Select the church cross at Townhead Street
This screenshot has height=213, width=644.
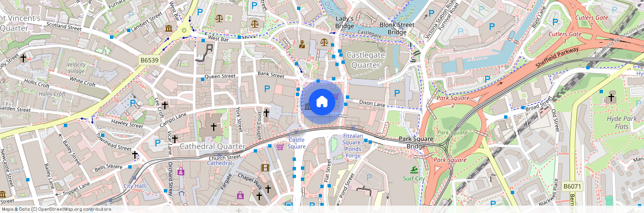pos(134,154)
